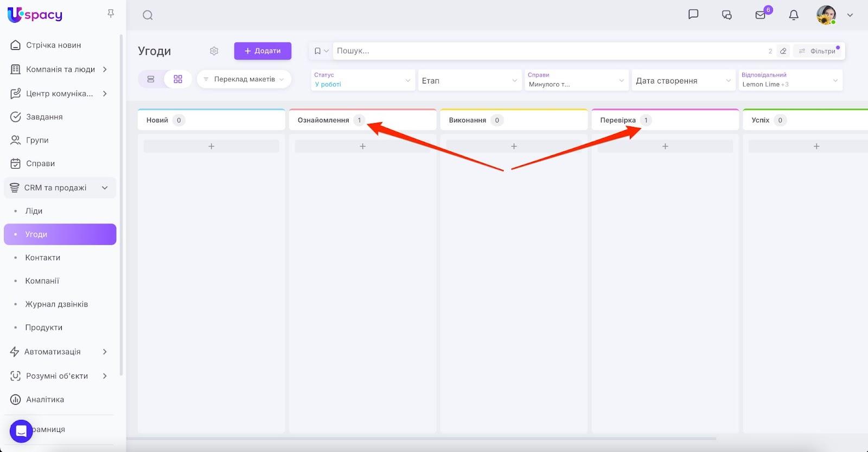
Task: Open Аналітика in sidebar
Action: [x=45, y=399]
